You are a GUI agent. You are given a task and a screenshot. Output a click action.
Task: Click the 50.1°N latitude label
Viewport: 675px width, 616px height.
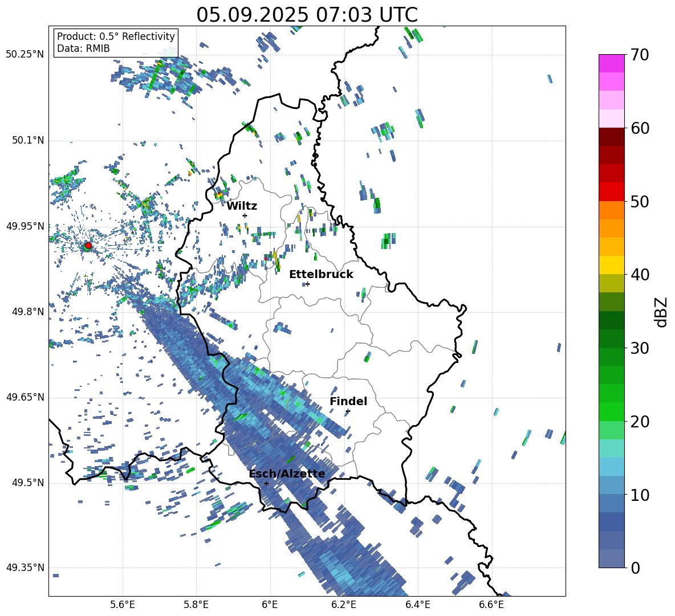click(27, 140)
